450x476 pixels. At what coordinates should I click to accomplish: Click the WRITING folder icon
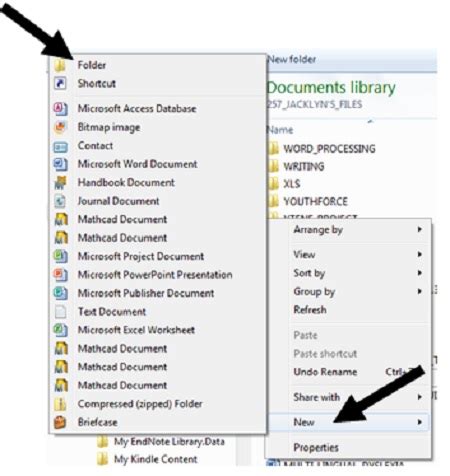(274, 166)
